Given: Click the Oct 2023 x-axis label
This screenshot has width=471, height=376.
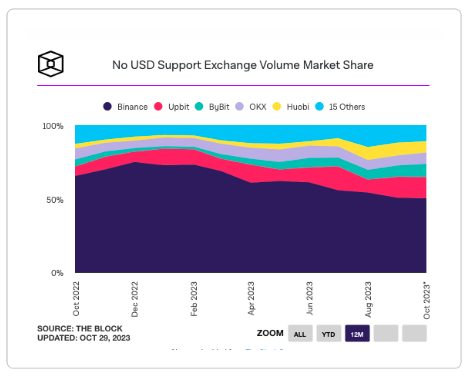Looking at the screenshot, I should click(427, 301).
